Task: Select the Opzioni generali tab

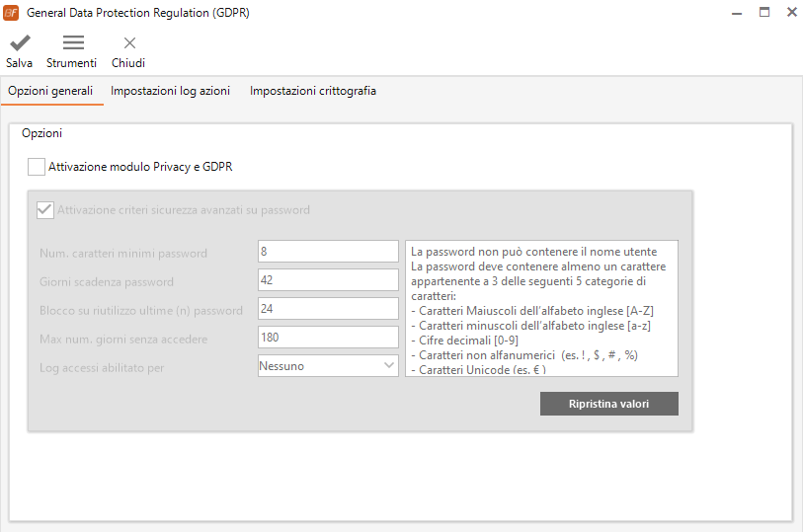Action: [50, 91]
